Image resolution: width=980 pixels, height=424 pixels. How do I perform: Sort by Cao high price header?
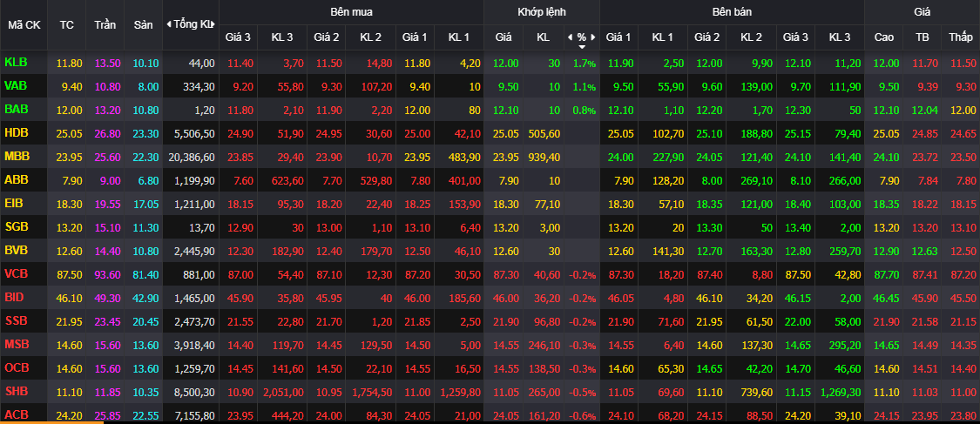(883, 37)
